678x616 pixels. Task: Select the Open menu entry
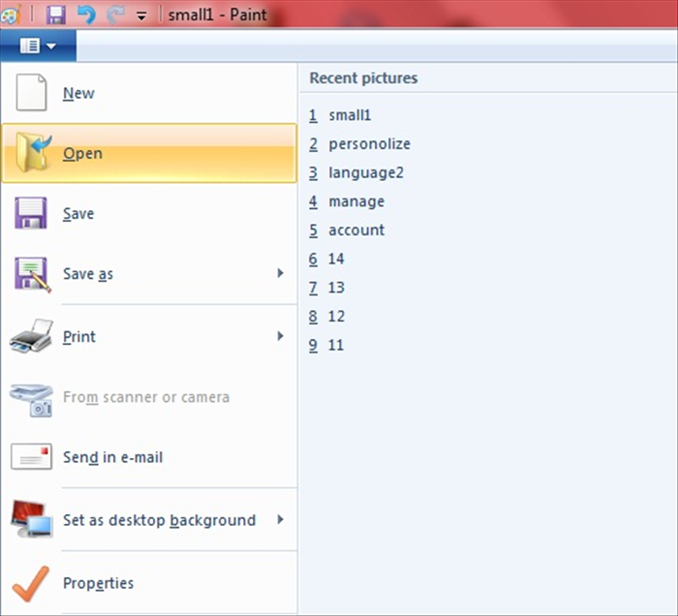point(149,153)
